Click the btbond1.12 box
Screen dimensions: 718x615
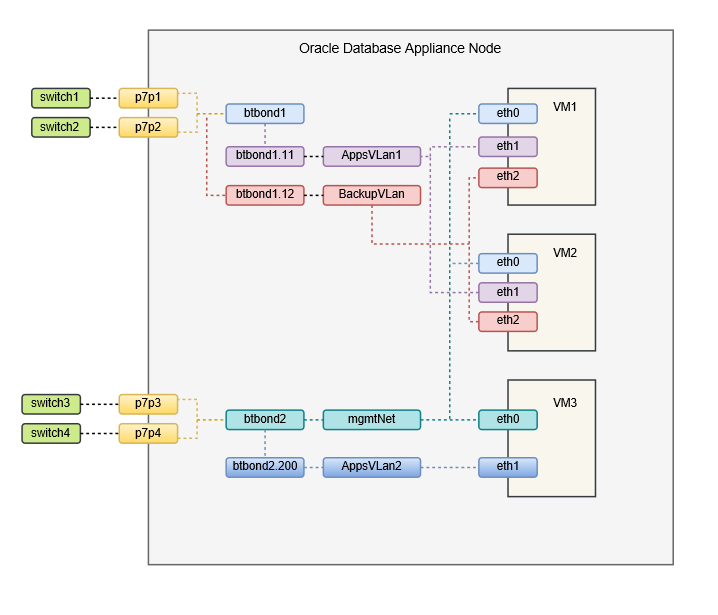[x=265, y=195]
